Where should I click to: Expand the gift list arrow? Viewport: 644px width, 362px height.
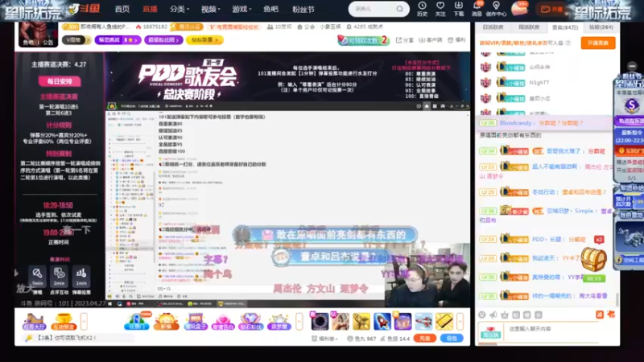pos(460,321)
